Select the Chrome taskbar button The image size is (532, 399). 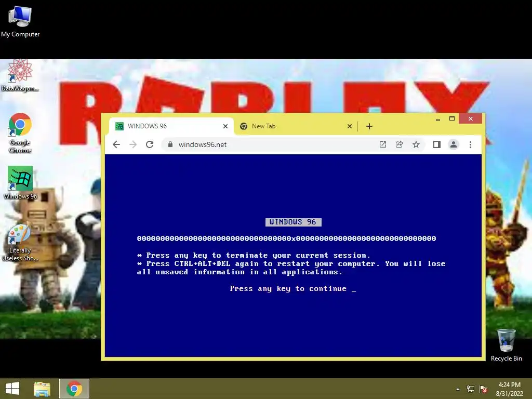74,389
